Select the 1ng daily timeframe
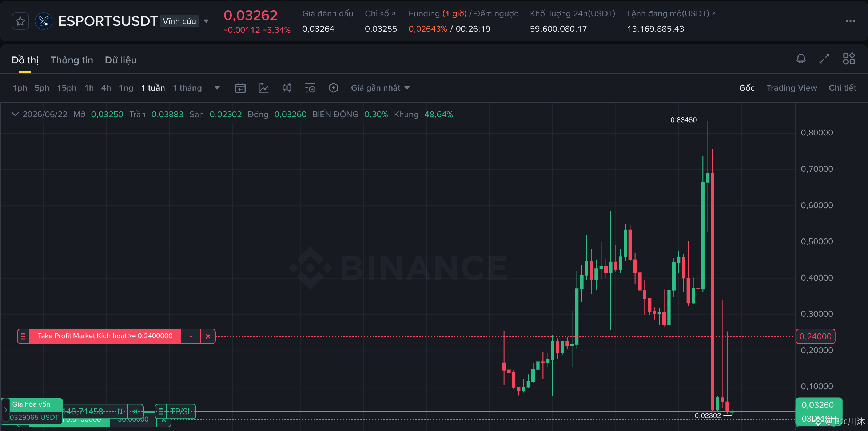The width and height of the screenshot is (868, 431). [x=126, y=88]
